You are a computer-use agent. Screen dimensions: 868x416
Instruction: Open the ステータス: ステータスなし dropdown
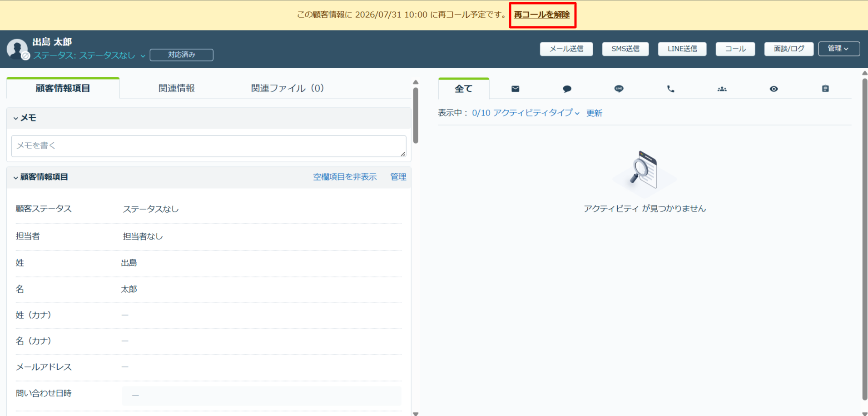tap(89, 55)
